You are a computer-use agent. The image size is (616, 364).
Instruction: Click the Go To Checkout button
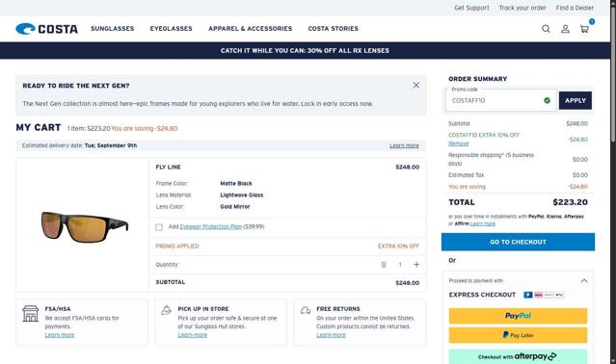coord(518,242)
